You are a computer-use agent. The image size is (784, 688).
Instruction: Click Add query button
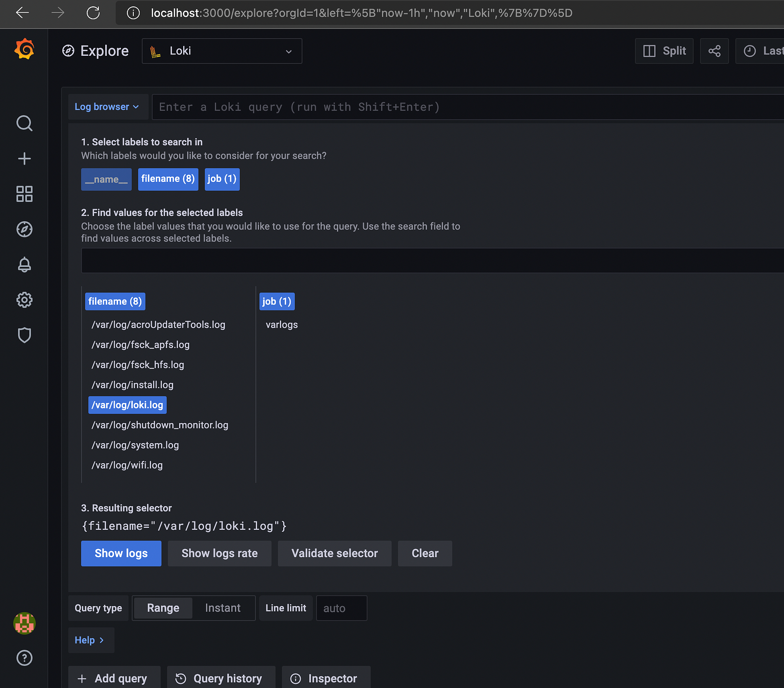point(114,678)
